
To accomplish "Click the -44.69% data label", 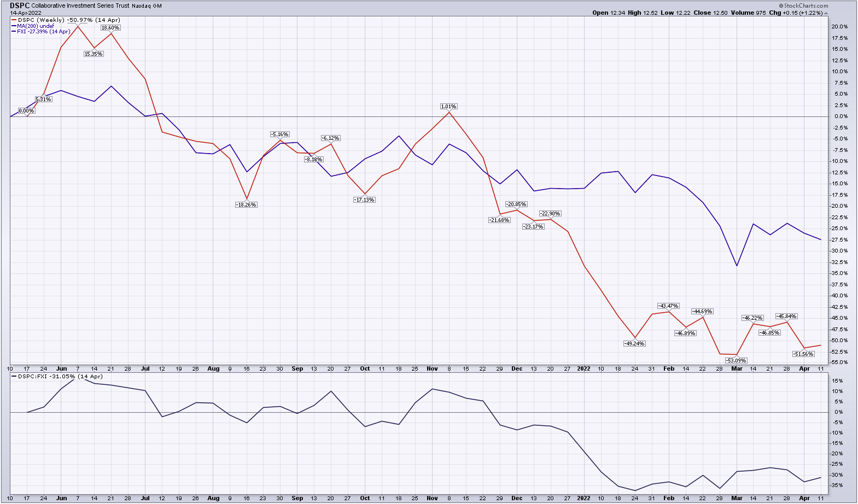I will click(x=702, y=311).
